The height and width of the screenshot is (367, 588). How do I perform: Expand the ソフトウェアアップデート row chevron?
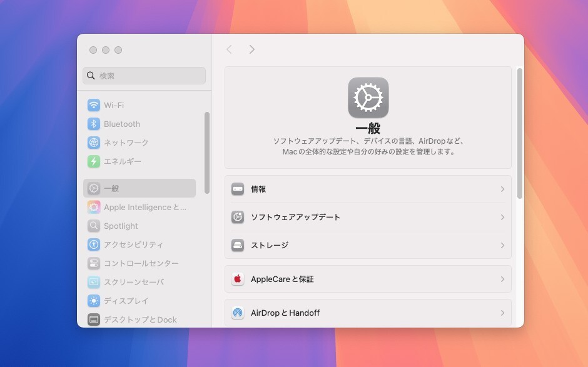tap(502, 217)
